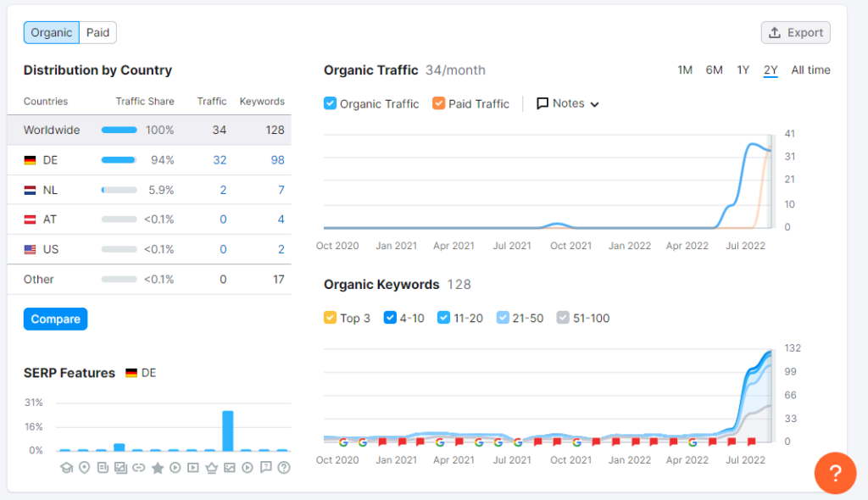This screenshot has height=500, width=868.
Task: Click the circled question mark SERP icon
Action: pyautogui.click(x=284, y=468)
